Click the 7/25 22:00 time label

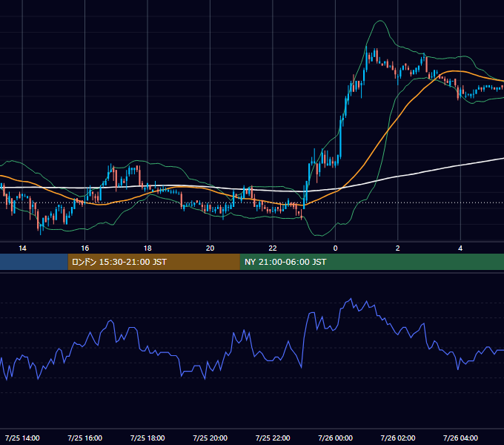273,438
